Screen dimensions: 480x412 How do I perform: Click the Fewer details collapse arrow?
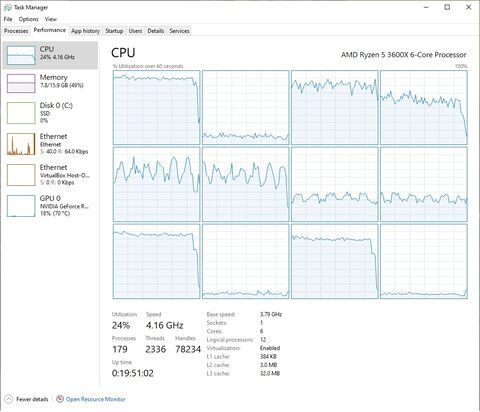(x=9, y=399)
